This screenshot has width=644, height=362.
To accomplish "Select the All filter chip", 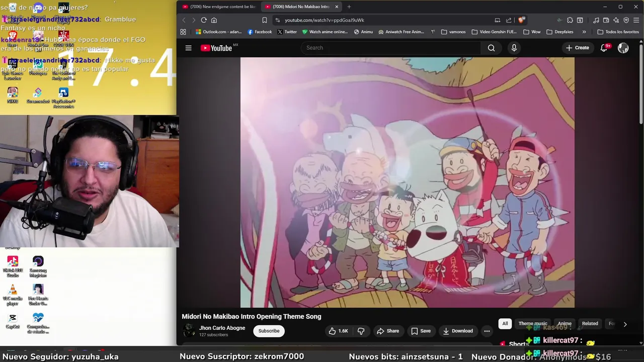I will (x=505, y=324).
